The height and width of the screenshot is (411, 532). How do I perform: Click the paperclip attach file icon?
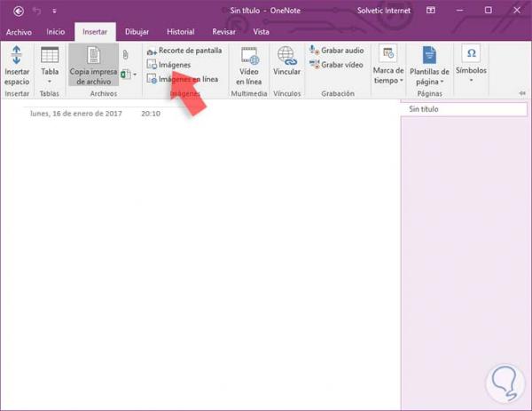click(126, 54)
